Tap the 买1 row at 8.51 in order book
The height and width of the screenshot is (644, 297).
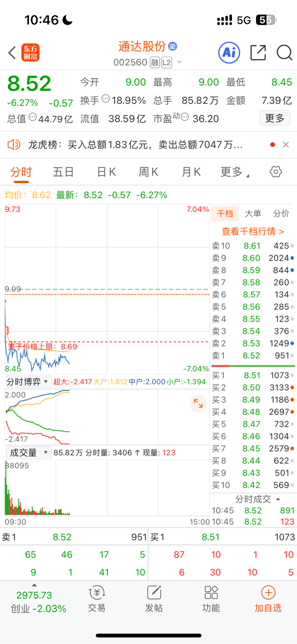(253, 375)
